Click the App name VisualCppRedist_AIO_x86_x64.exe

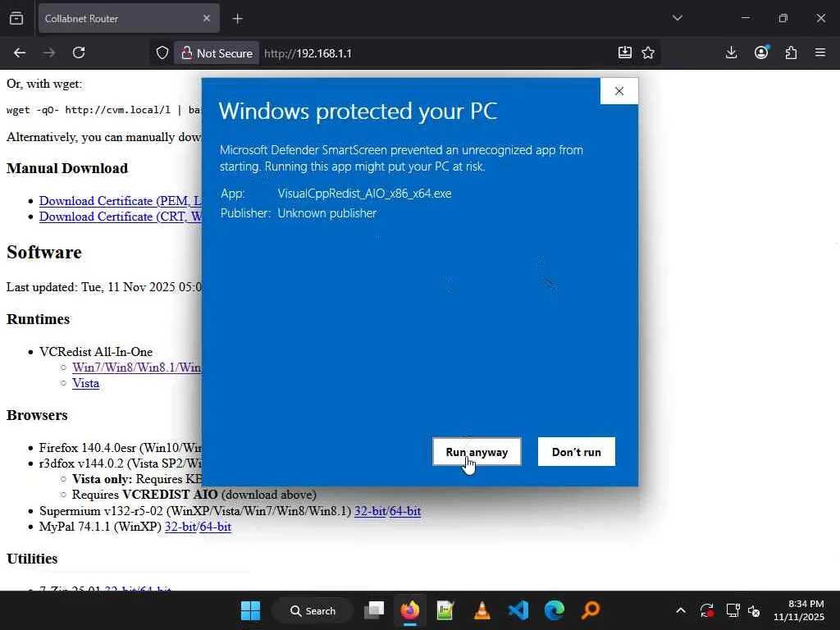[364, 194]
